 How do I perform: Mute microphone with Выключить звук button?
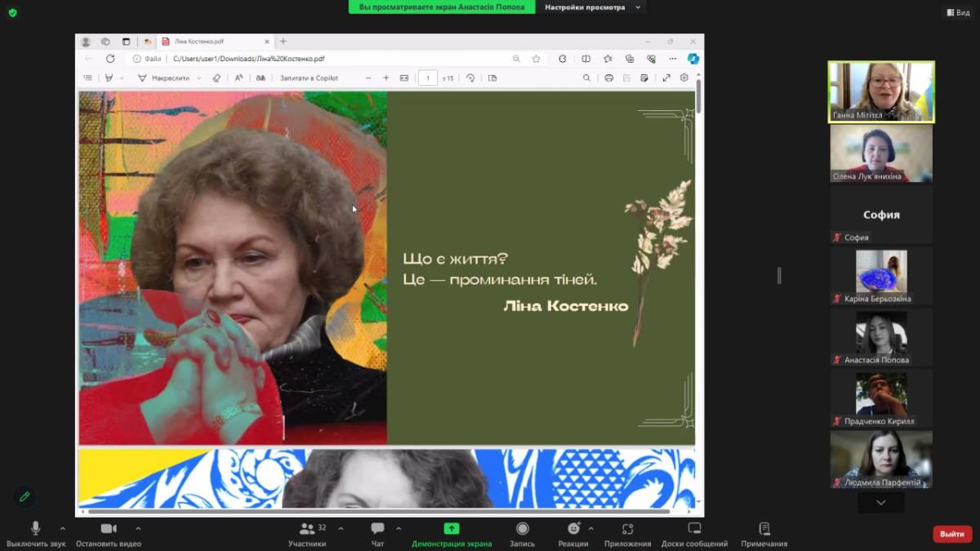coord(35,529)
